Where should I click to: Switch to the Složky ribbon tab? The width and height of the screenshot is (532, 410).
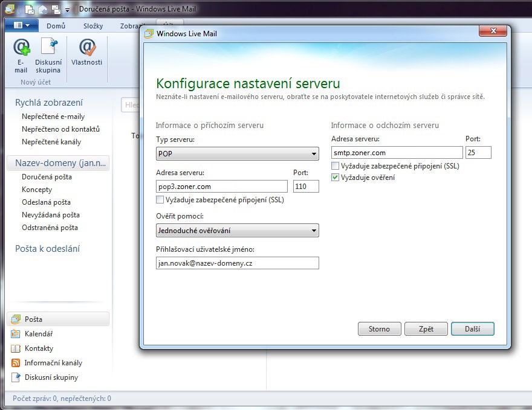[x=93, y=26]
